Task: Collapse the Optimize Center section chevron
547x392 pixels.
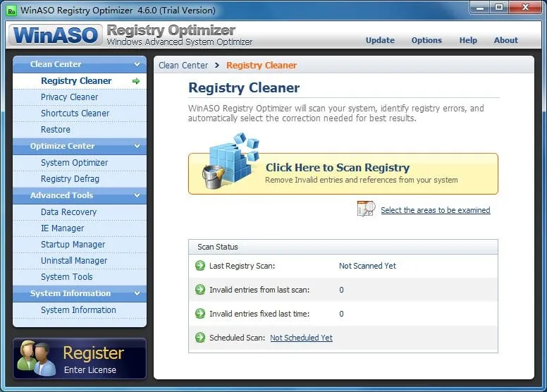Action: 137,146
